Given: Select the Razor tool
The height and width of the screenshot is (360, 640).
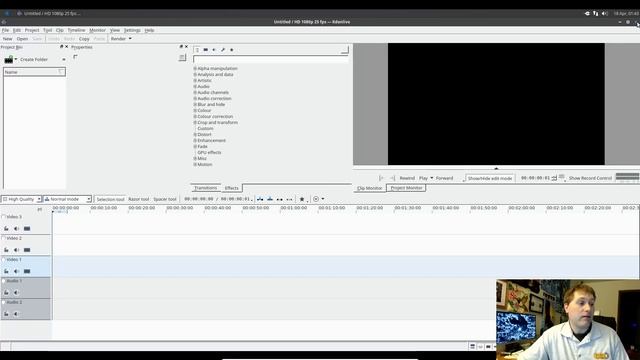Looking at the screenshot, I should pyautogui.click(x=139, y=199).
